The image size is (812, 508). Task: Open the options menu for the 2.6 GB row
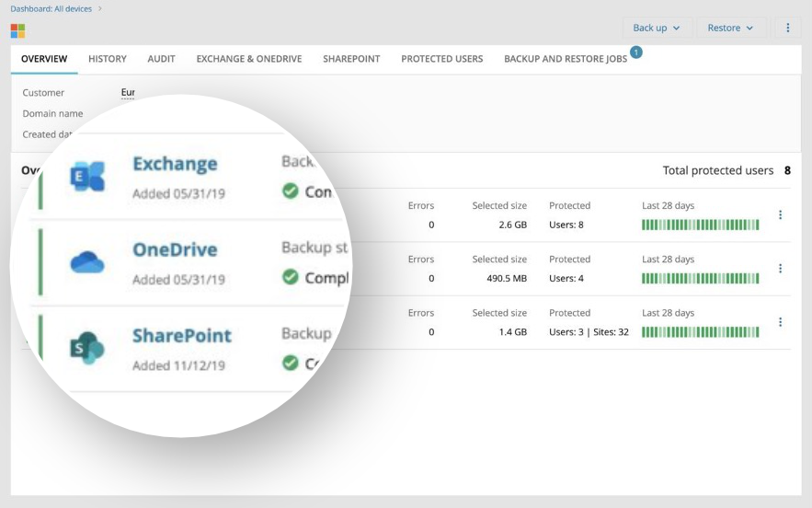pyautogui.click(x=781, y=214)
